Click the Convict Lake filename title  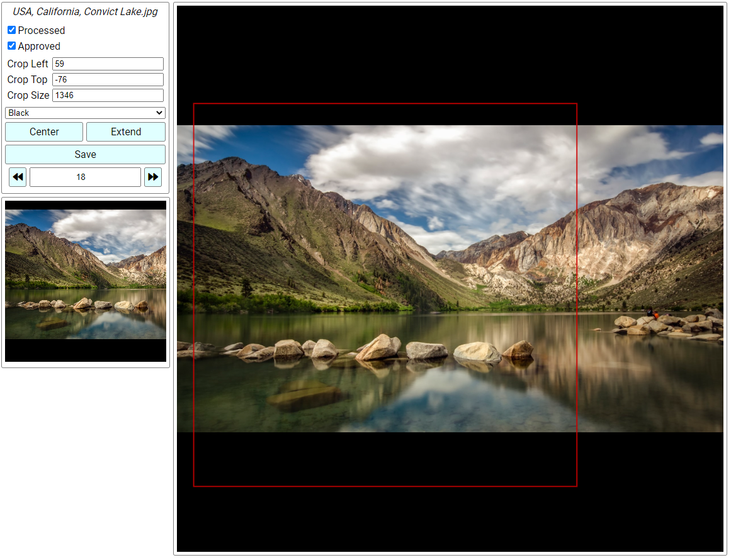tap(85, 12)
